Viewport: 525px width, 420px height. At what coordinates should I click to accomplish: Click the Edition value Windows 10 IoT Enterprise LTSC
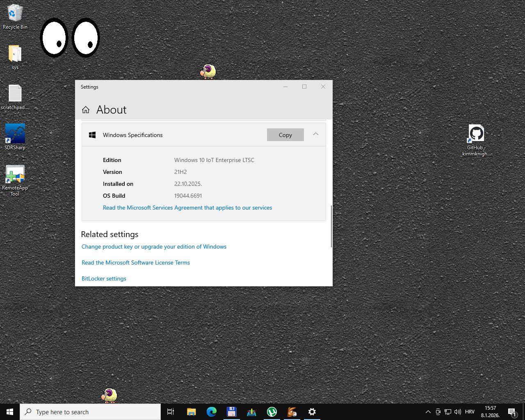click(x=214, y=160)
